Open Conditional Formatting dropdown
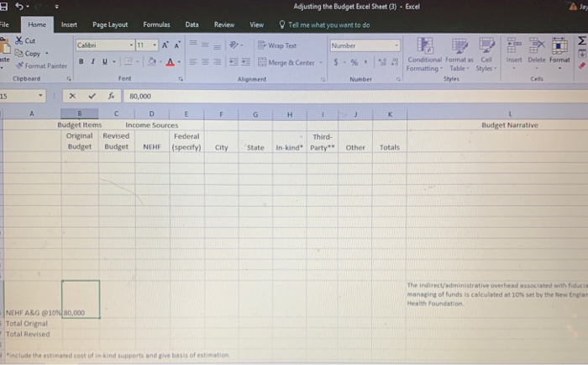This screenshot has width=588, height=365. pyautogui.click(x=424, y=55)
